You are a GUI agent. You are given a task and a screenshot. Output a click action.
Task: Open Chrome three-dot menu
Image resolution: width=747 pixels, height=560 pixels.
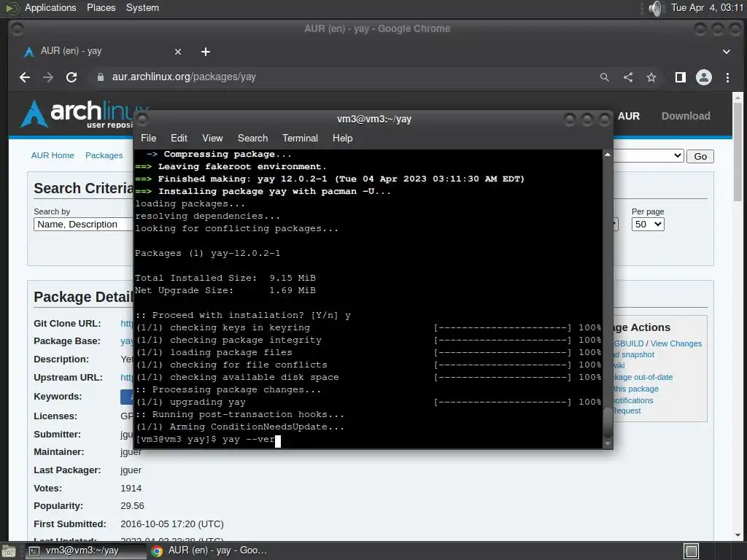pyautogui.click(x=727, y=77)
